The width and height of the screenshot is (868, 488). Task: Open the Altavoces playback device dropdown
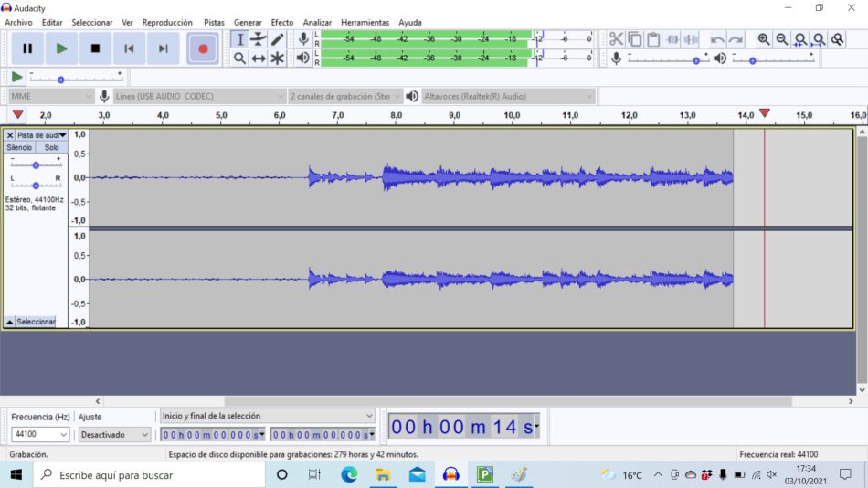point(508,96)
